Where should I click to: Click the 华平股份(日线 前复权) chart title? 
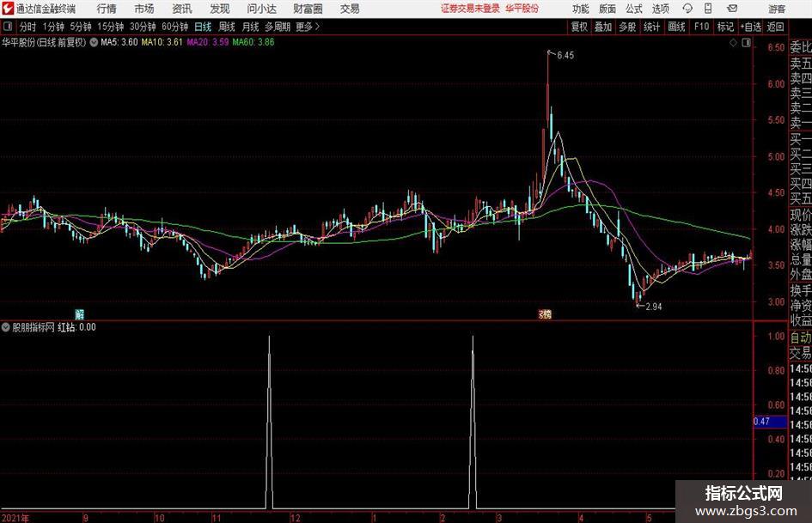pyautogui.click(x=44, y=42)
